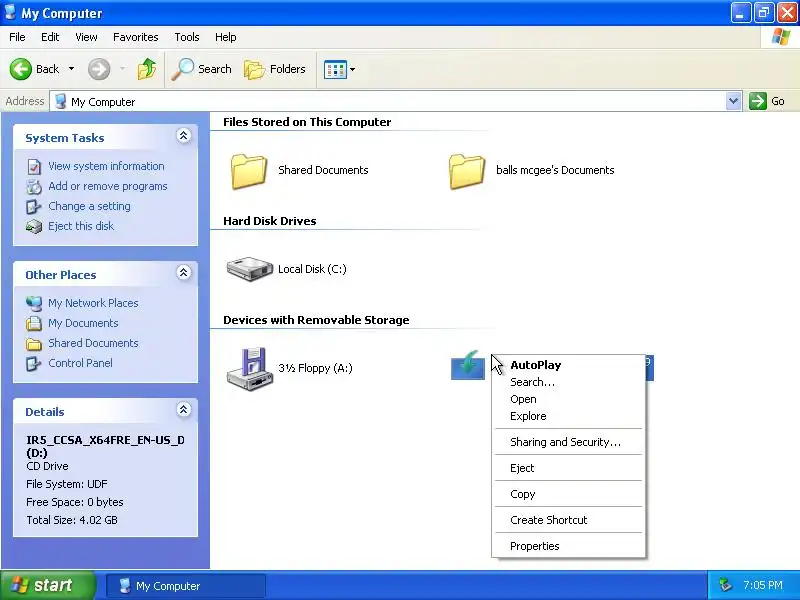Collapse the Details panel
This screenshot has height=600, width=800.
pyautogui.click(x=184, y=409)
